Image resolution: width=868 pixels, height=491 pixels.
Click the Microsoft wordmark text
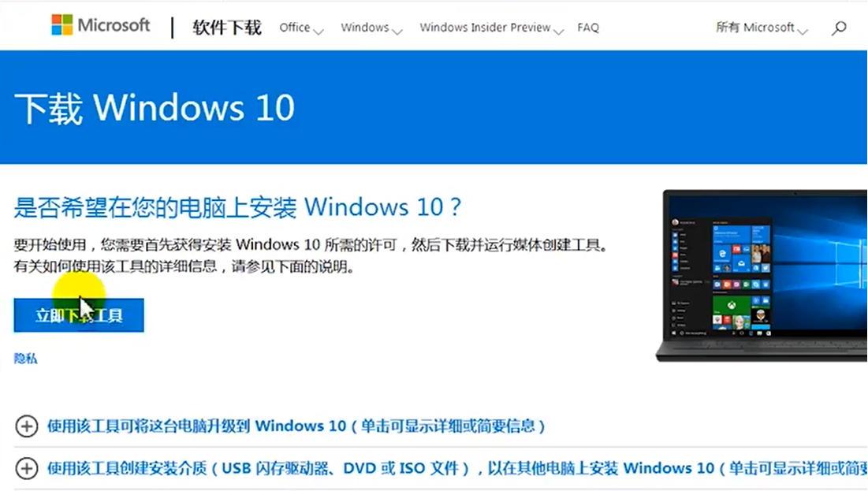click(114, 25)
